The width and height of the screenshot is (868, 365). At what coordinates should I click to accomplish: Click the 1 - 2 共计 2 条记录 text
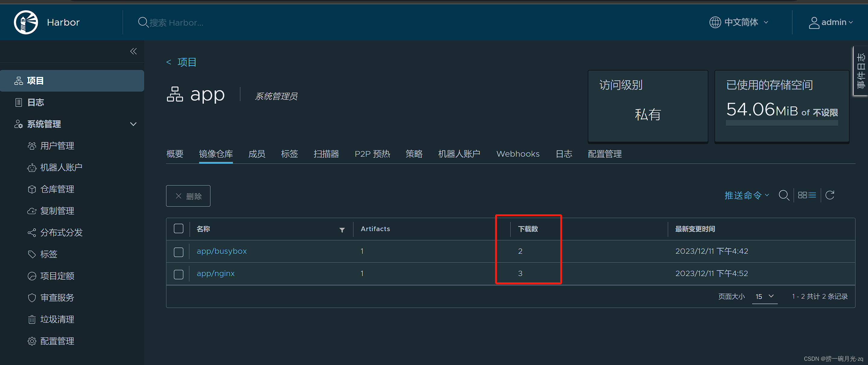point(819,296)
